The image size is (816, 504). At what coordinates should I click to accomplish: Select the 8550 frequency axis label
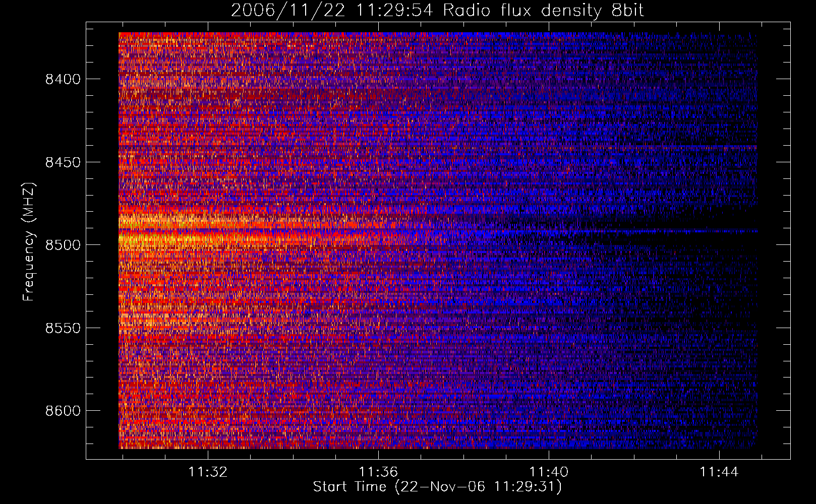[x=63, y=328]
